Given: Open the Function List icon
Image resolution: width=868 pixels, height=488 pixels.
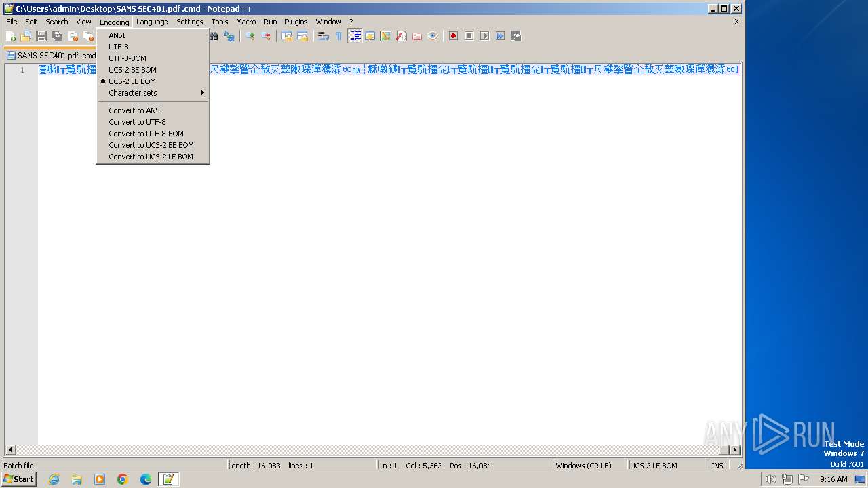Looking at the screenshot, I should 401,36.
